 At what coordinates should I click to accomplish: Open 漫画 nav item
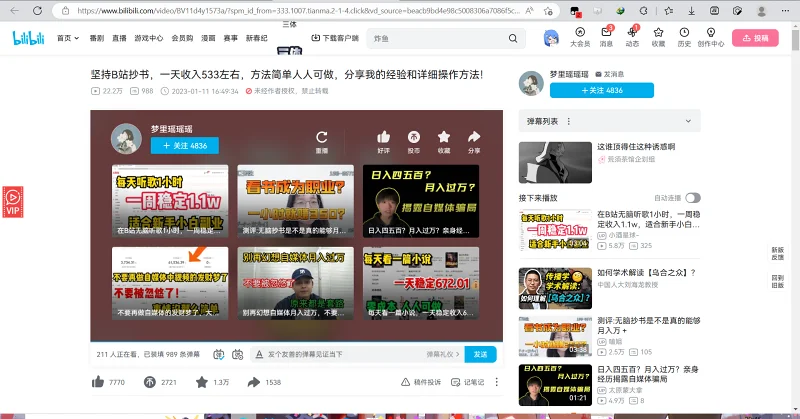point(208,38)
